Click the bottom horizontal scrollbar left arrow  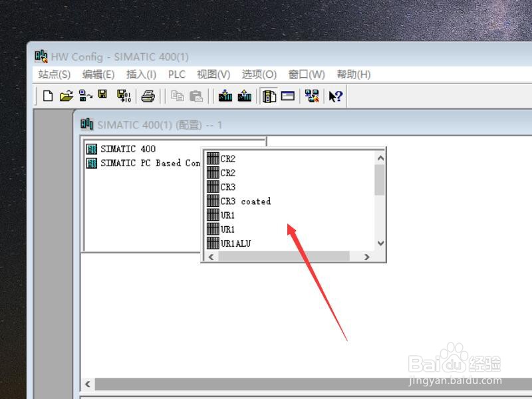coord(88,384)
